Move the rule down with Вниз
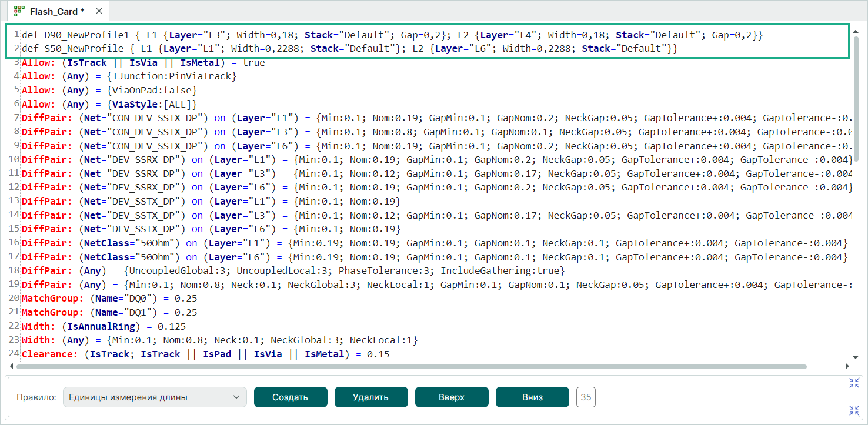Screen dimensions: 868x425 click(532, 397)
